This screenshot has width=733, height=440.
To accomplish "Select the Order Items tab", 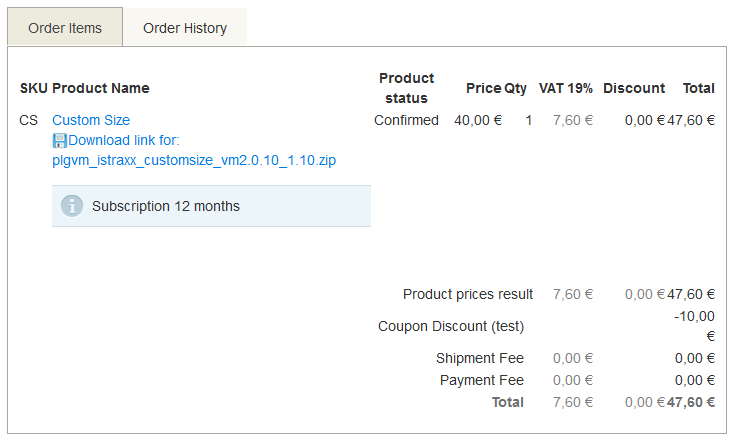I will 65,28.
